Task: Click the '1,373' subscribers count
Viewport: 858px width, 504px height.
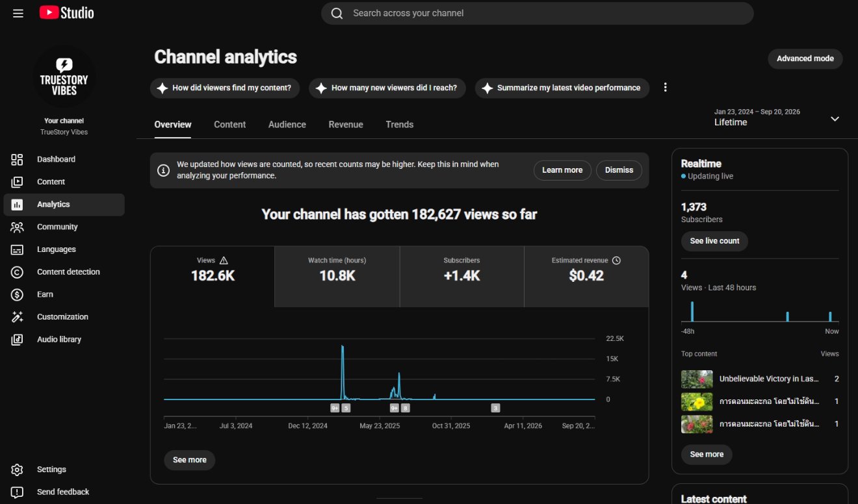Action: click(694, 207)
